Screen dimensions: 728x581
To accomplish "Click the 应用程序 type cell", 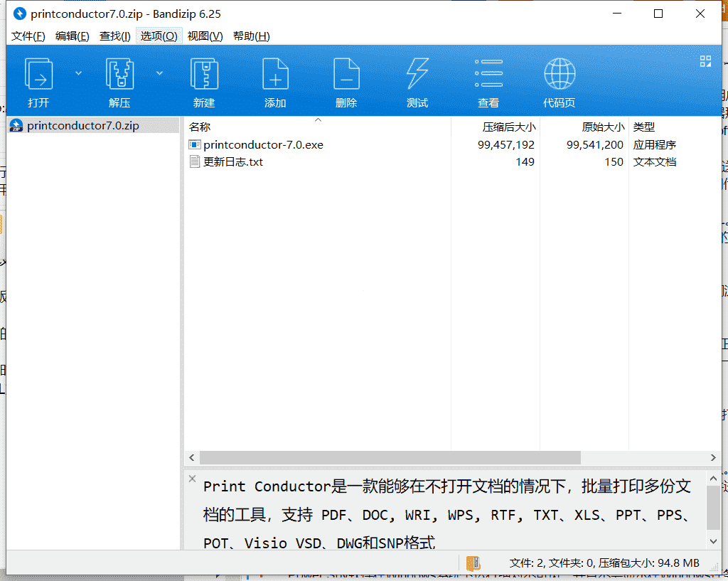I will point(655,145).
